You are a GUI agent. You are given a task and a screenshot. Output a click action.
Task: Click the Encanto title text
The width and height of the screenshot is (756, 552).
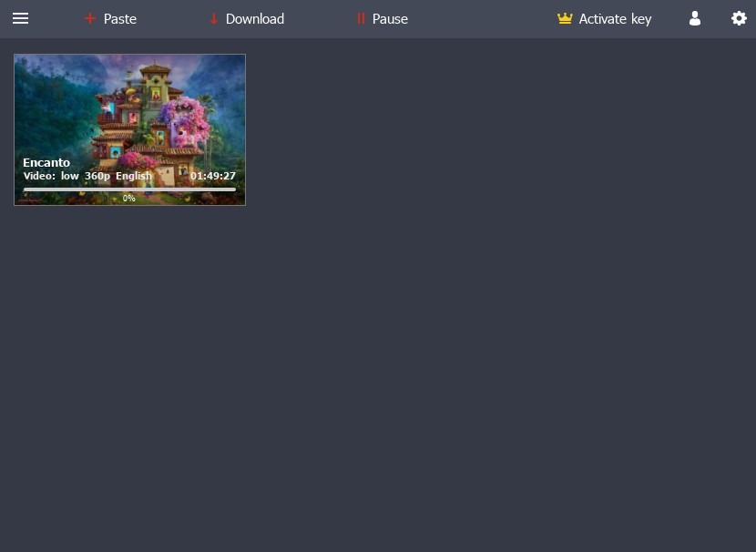pyautogui.click(x=46, y=162)
